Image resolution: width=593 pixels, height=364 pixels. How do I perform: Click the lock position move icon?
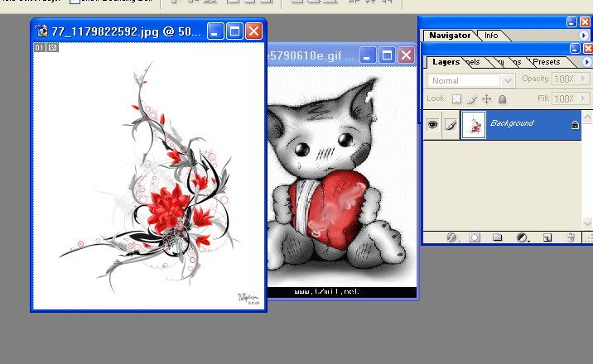(x=487, y=99)
